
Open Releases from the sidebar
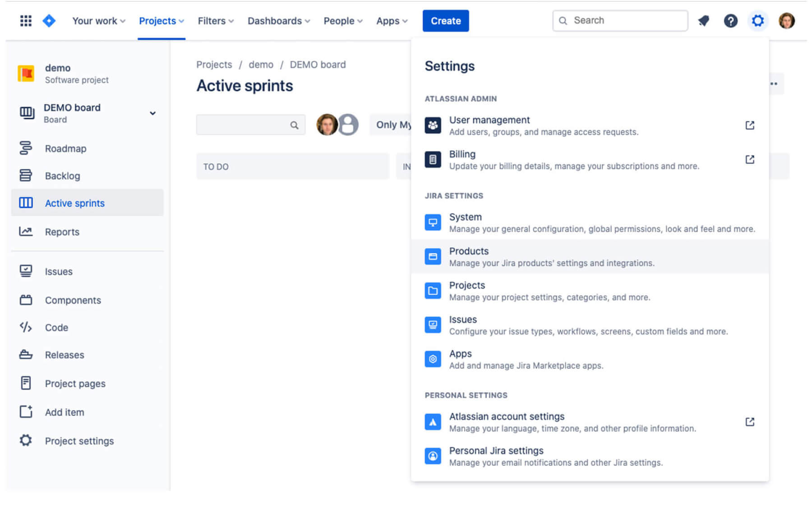click(64, 355)
